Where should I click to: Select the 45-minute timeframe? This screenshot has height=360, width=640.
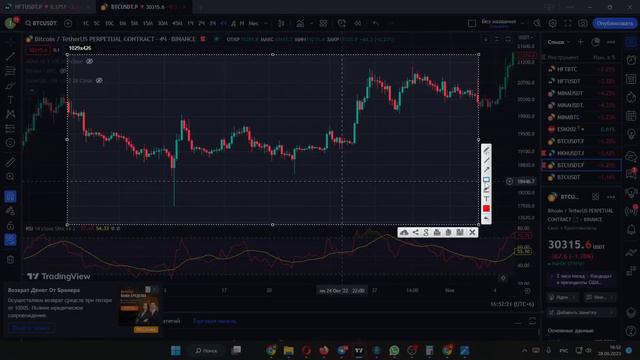point(177,23)
